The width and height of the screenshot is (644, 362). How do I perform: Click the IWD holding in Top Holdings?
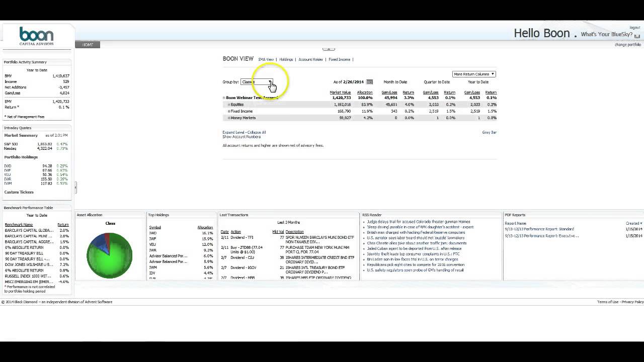[153, 233]
